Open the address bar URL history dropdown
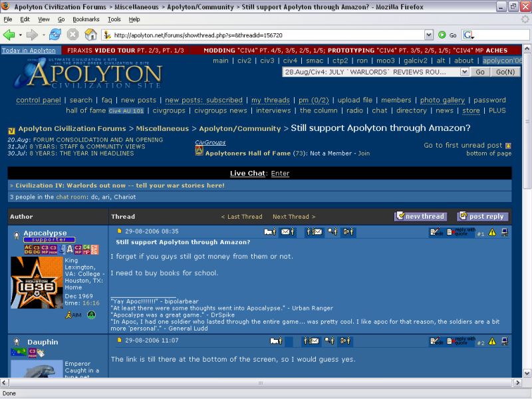This screenshot has height=399, width=532. click(428, 35)
